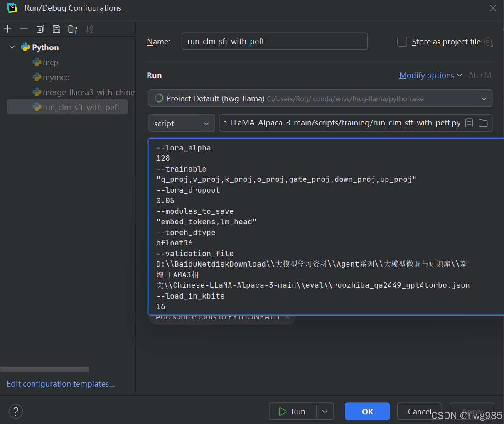Remove the selected configuration
Screen dimensions: 504x424
pos(24,29)
